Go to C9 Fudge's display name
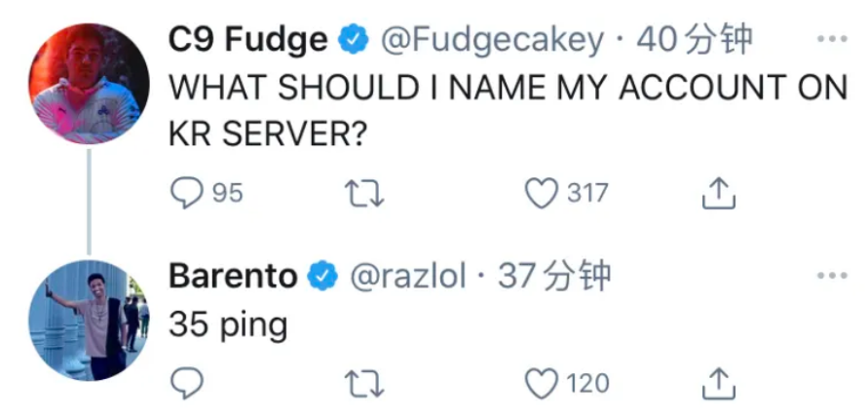 pos(247,40)
